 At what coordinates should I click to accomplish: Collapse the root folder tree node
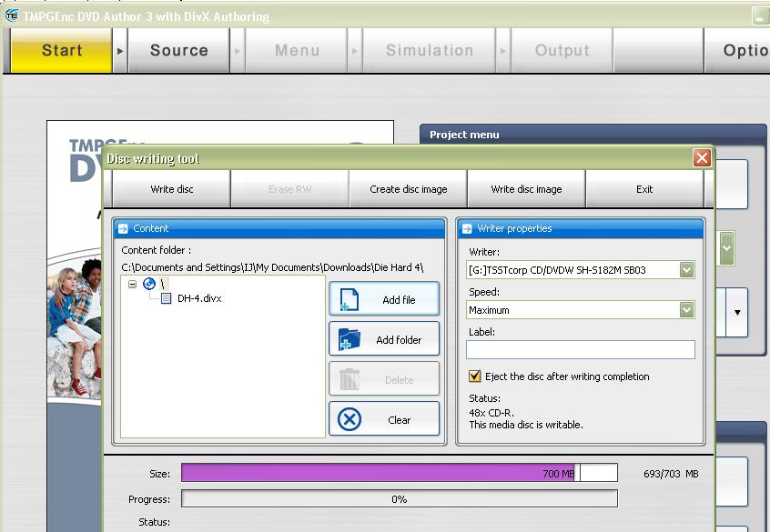coord(132,284)
